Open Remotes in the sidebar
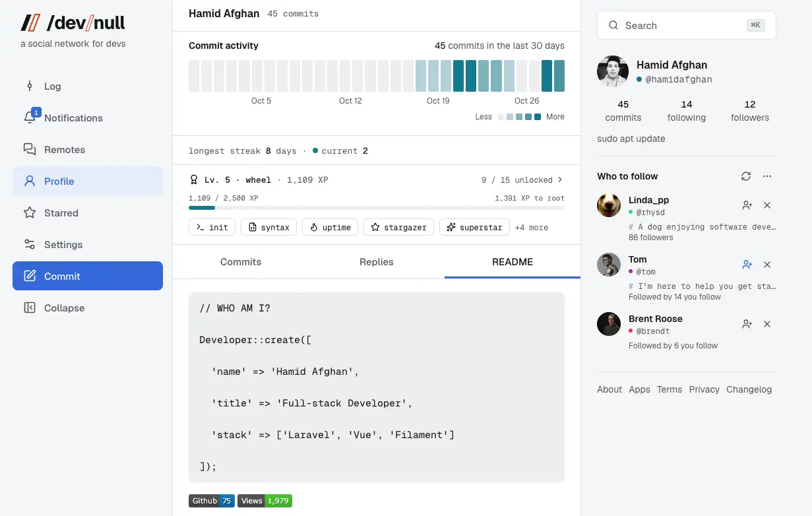Image resolution: width=812 pixels, height=516 pixels. tap(87, 150)
